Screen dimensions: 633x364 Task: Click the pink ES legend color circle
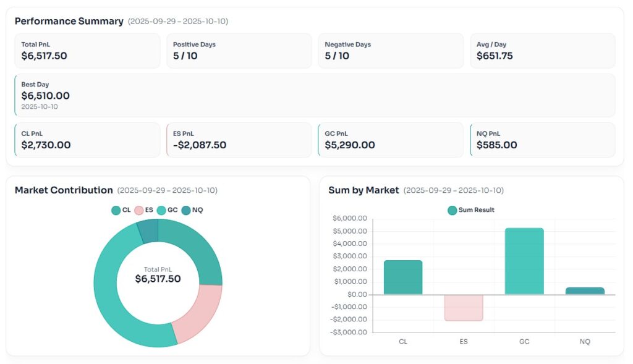pos(139,210)
